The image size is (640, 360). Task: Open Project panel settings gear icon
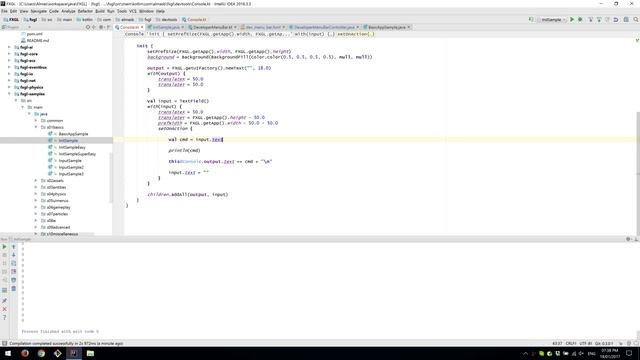tap(101, 27)
